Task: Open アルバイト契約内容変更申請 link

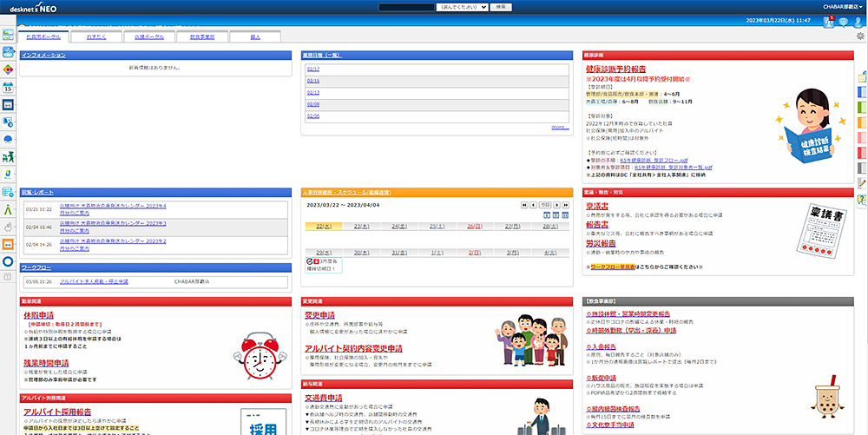Action: point(354,349)
